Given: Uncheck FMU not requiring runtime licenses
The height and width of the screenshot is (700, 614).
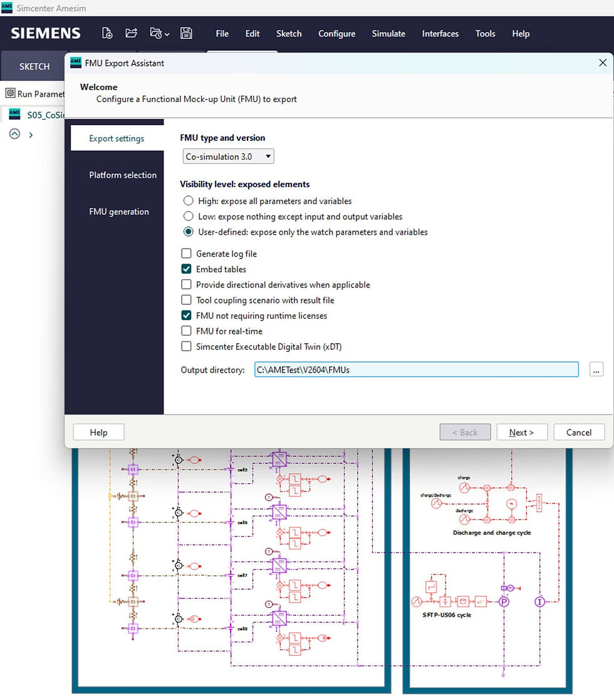Looking at the screenshot, I should (x=186, y=316).
